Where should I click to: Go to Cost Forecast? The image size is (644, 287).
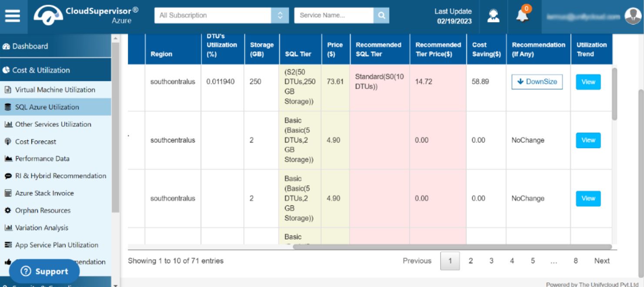(x=55, y=142)
